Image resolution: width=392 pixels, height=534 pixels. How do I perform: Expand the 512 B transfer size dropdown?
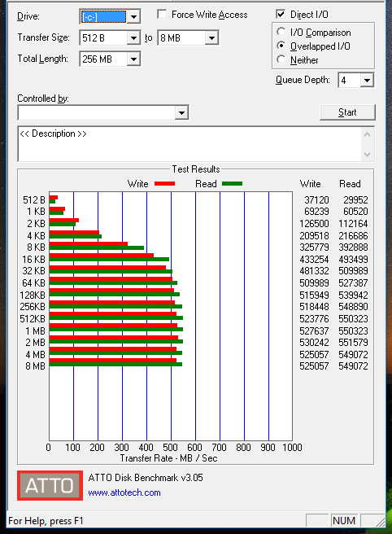pos(133,37)
